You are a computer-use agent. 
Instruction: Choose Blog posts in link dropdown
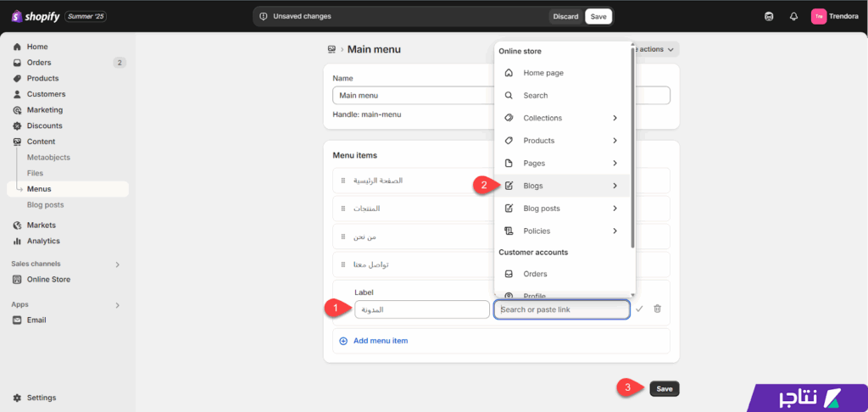pos(562,209)
